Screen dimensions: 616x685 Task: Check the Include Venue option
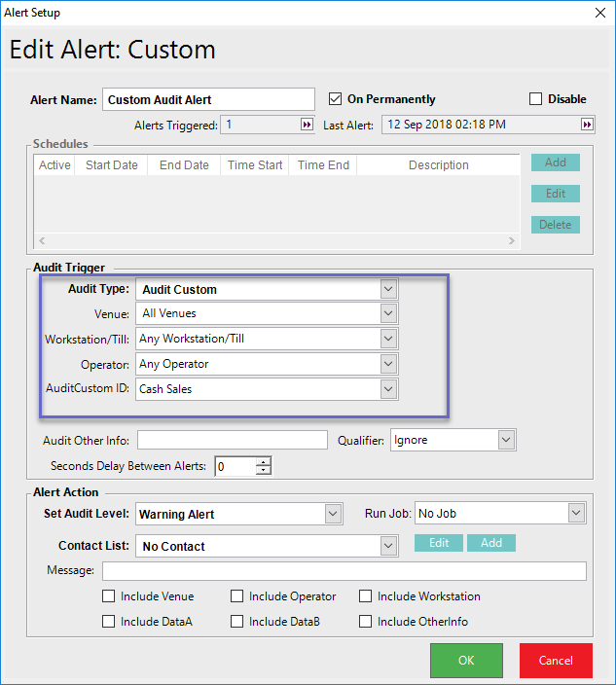108,596
